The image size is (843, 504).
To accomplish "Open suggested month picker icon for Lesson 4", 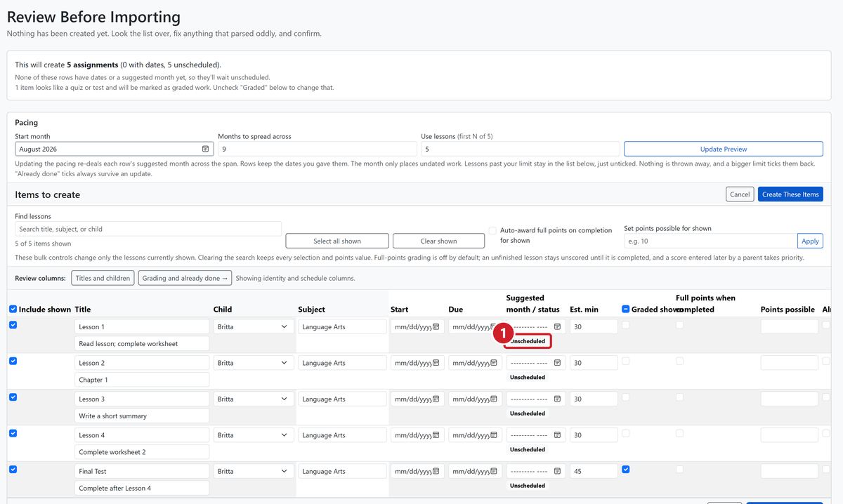I will click(557, 435).
